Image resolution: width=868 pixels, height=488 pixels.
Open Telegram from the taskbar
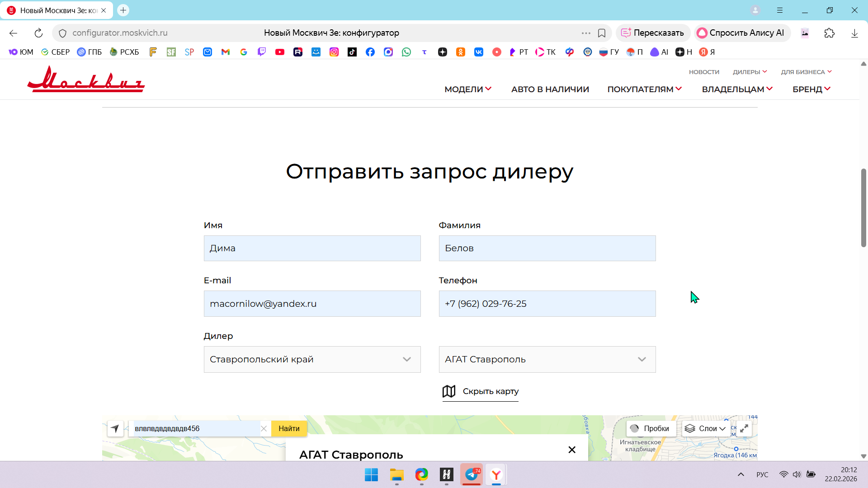click(x=472, y=474)
